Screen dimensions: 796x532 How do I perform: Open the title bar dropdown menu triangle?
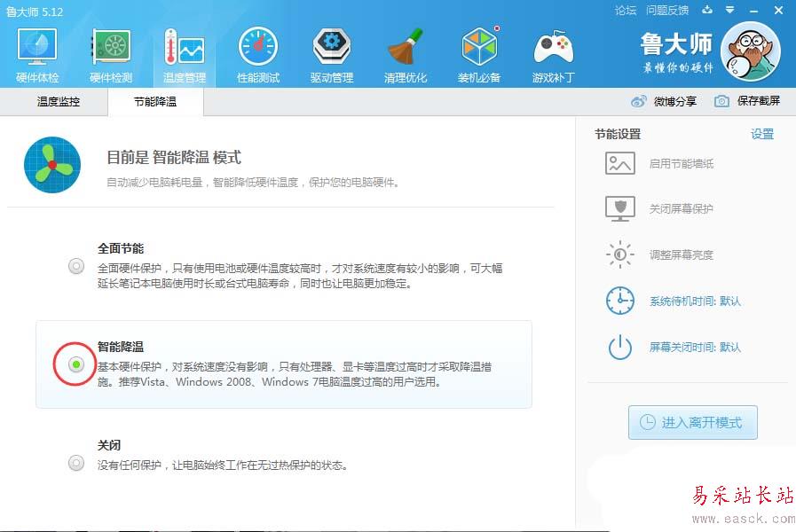point(729,10)
